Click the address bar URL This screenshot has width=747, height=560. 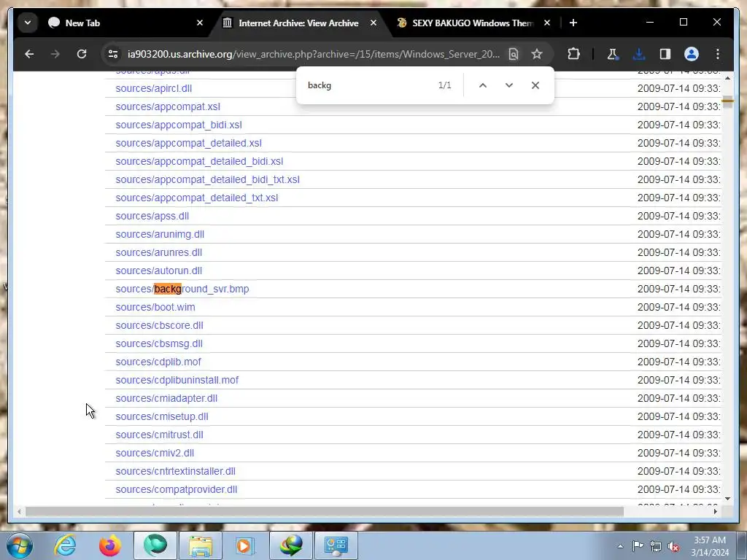tap(314, 54)
